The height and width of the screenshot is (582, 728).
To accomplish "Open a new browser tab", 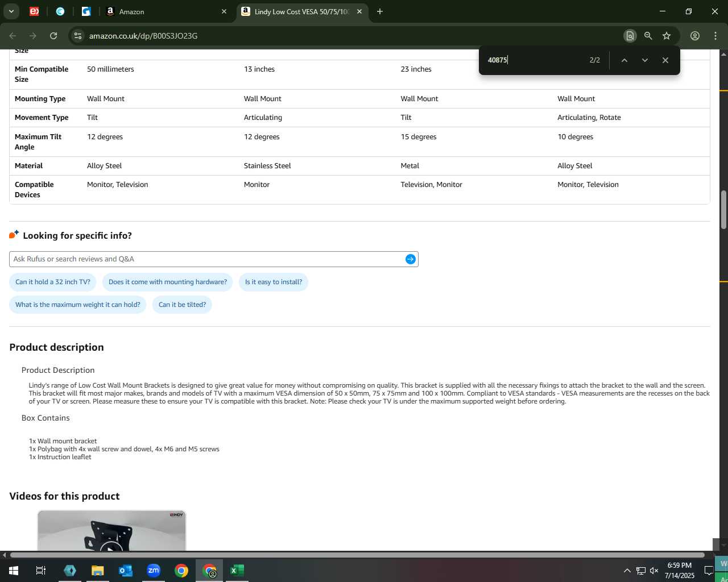I will pos(380,11).
